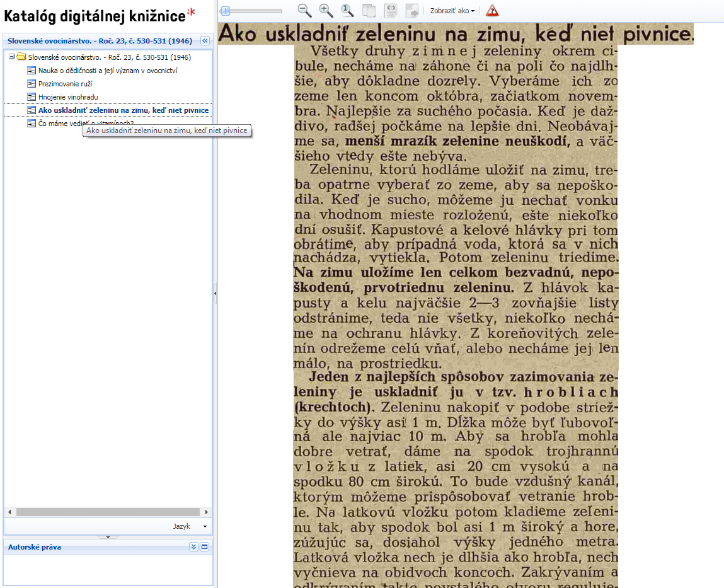
Task: Click the code brackets document icon
Action: pyautogui.click(x=391, y=11)
